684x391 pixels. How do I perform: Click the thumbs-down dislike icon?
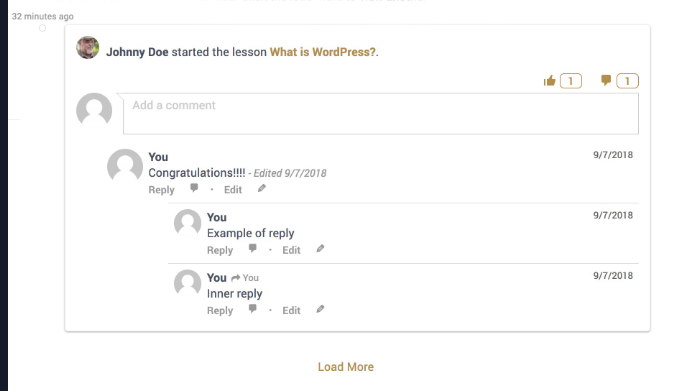(x=606, y=80)
